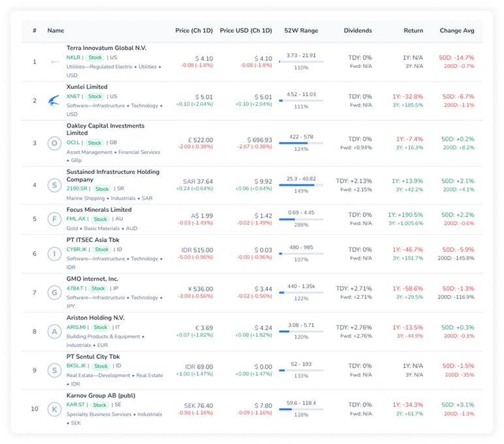Click the Terra Innovatum company logo icon
The height and width of the screenshot is (444, 504).
coord(54,61)
